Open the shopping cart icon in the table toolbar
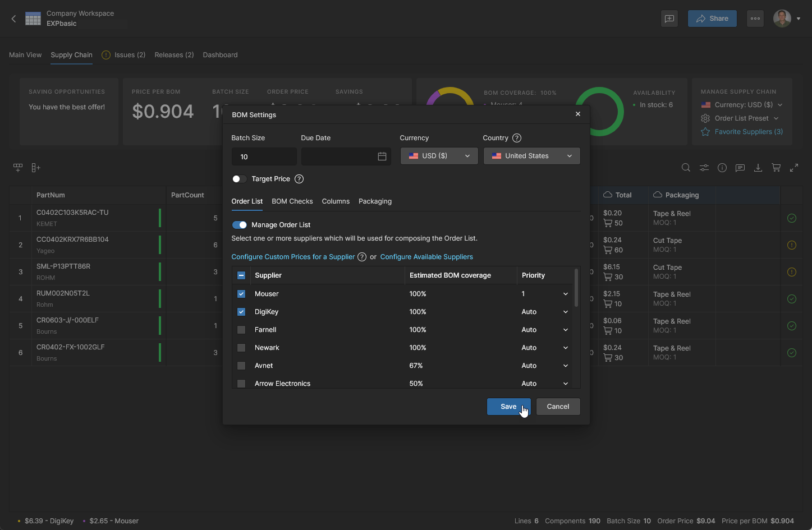The height and width of the screenshot is (530, 812). (x=776, y=168)
